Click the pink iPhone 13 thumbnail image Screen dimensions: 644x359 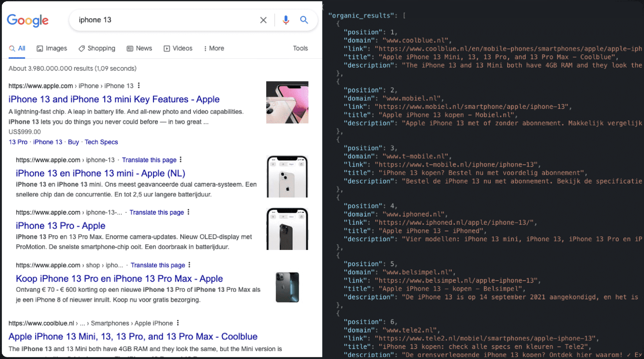tap(287, 102)
